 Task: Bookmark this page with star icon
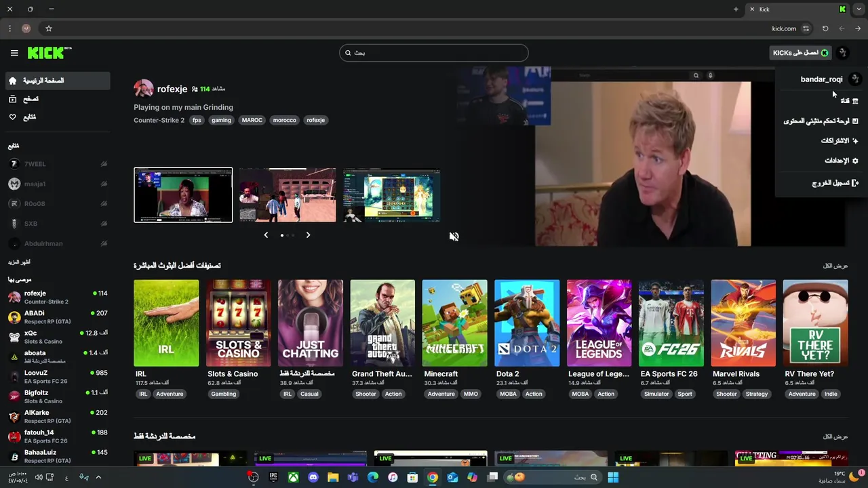tap(49, 28)
